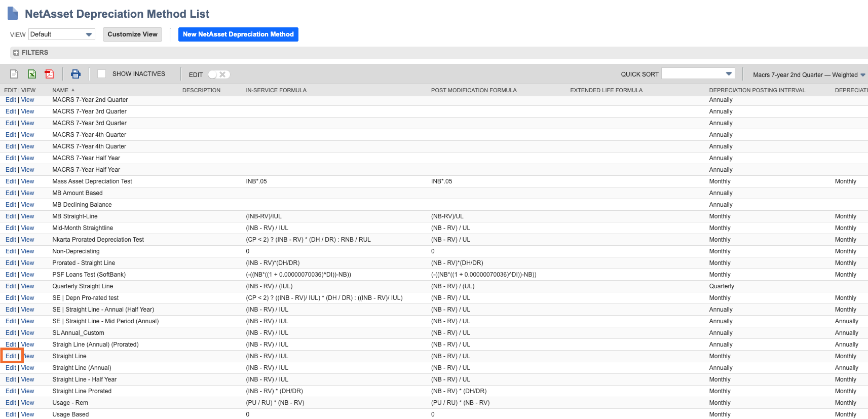868x419 pixels.
Task: Select 'Quarterly' posting interval cell
Action: click(x=722, y=286)
